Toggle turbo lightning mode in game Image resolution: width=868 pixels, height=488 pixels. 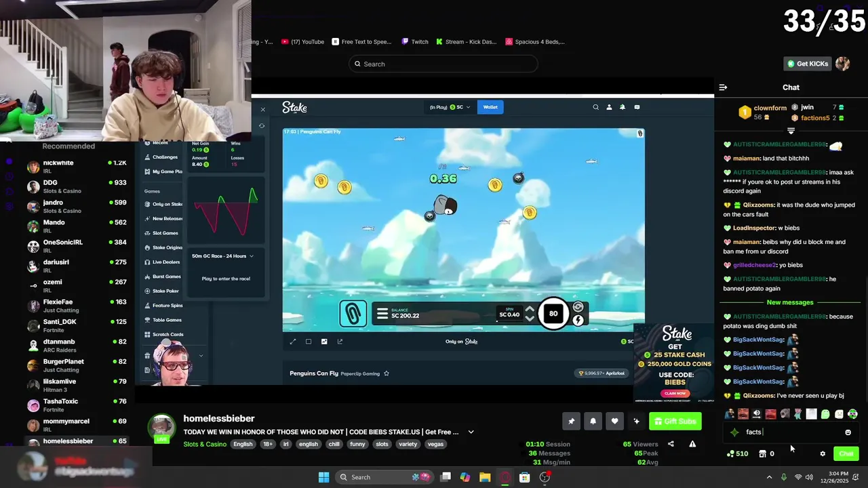coord(578,321)
